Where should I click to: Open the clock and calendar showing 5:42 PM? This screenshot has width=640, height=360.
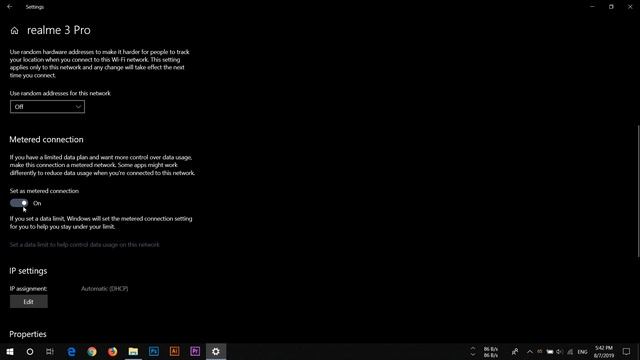coord(604,351)
